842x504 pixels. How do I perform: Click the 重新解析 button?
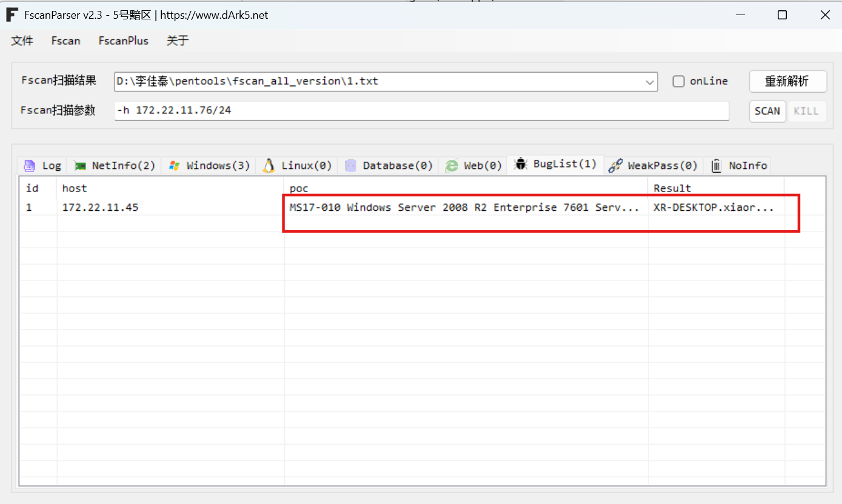[787, 81]
